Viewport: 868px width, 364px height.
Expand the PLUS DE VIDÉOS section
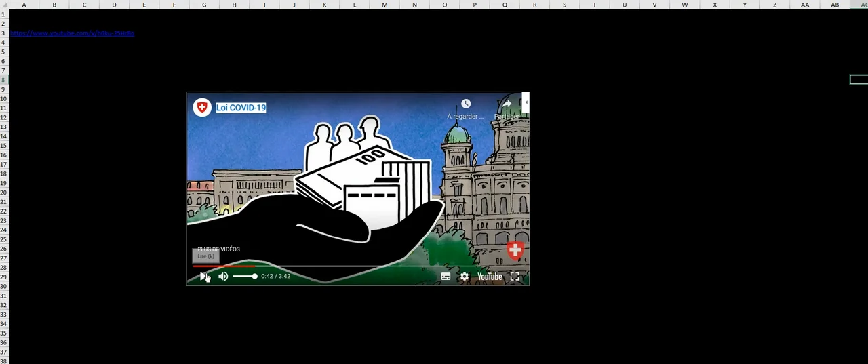[218, 249]
